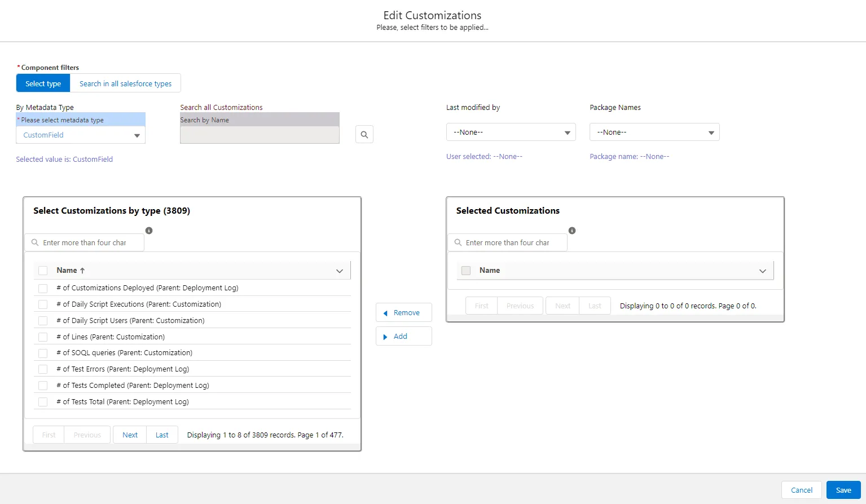Image resolution: width=866 pixels, height=504 pixels.
Task: Click Previous button under Selected Customizations
Action: click(x=520, y=306)
